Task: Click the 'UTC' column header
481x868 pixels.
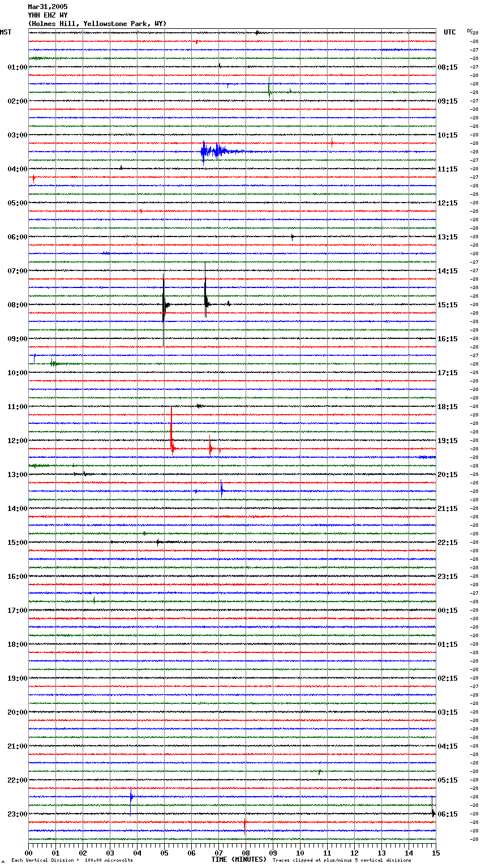Action: 449,32
